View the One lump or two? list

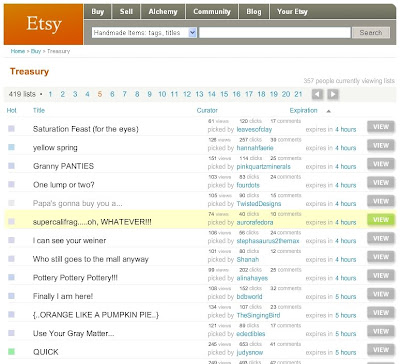click(381, 183)
